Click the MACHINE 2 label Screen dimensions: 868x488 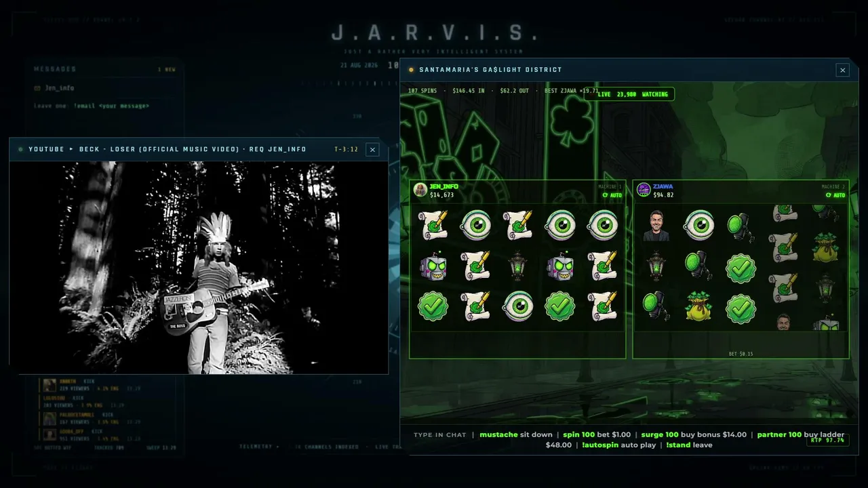coord(833,186)
